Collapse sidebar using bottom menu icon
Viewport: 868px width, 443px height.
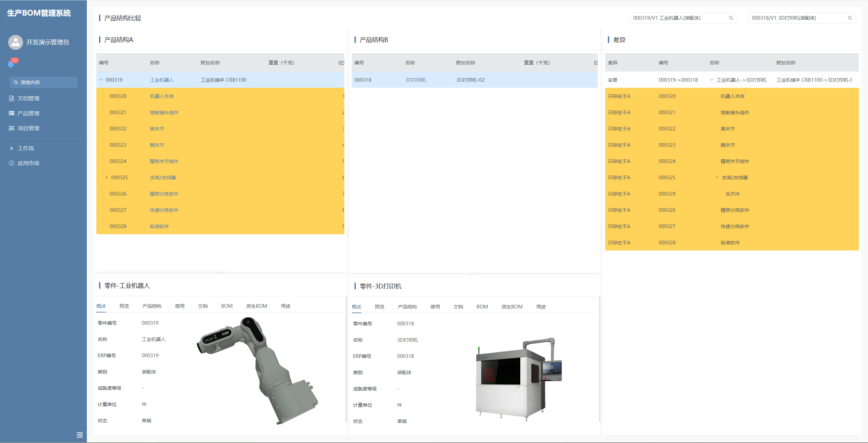(80, 435)
